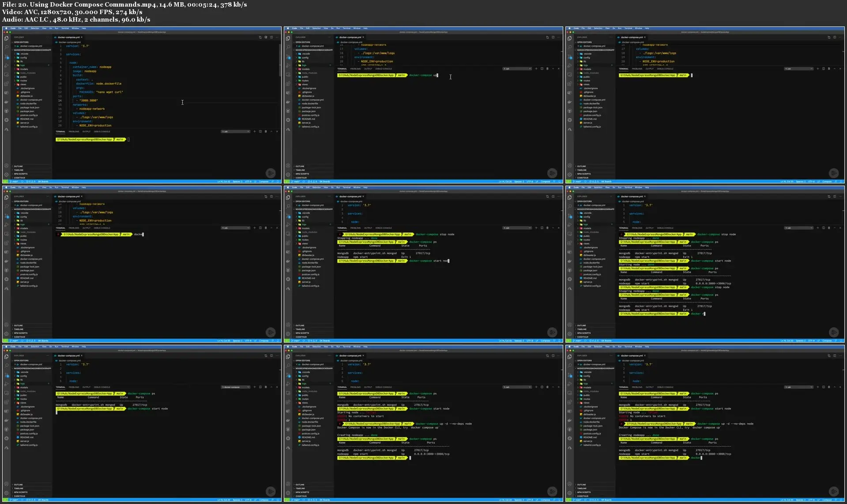Open package.json in the fifth thumbnail's explorer

(x=309, y=270)
